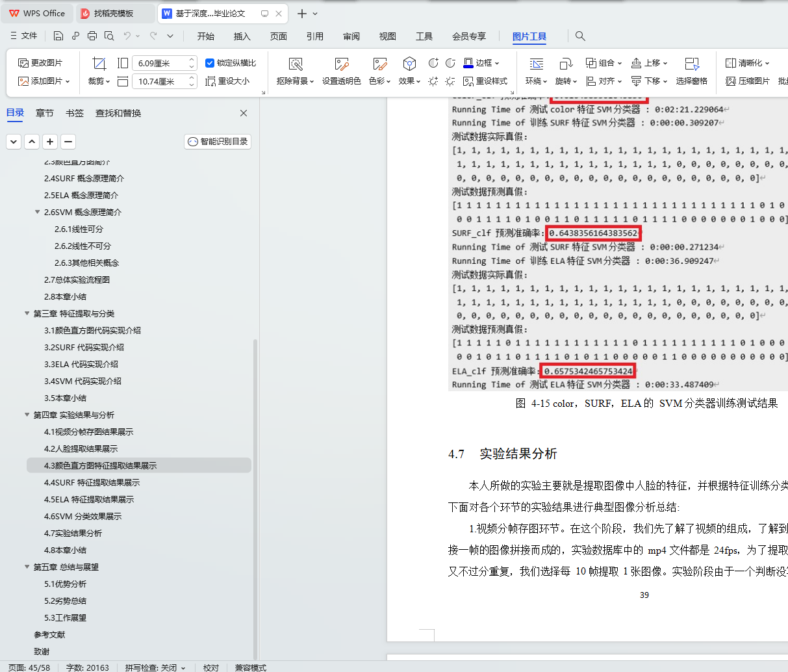
Task: Open the 组合 group dropdown
Action: (619, 64)
